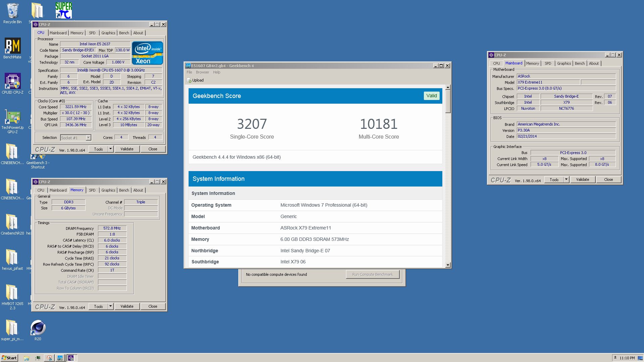Image resolution: width=644 pixels, height=362 pixels.
Task: Open SPD tab in right CPU-Z window
Action: click(548, 63)
